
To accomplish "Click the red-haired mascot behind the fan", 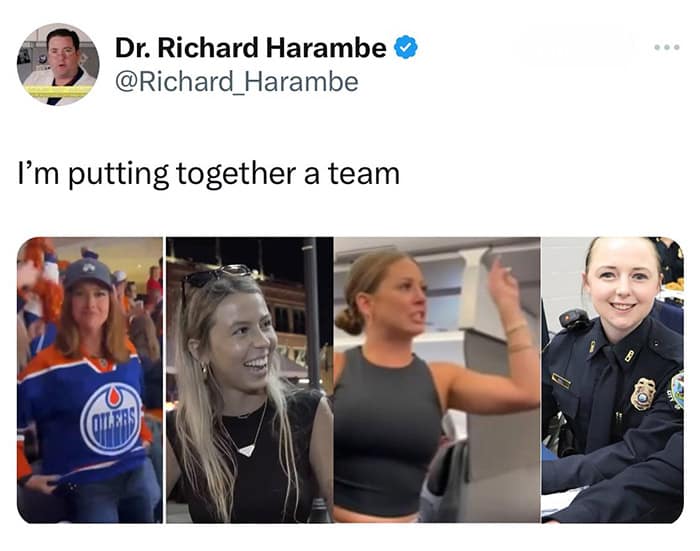I will (40, 286).
